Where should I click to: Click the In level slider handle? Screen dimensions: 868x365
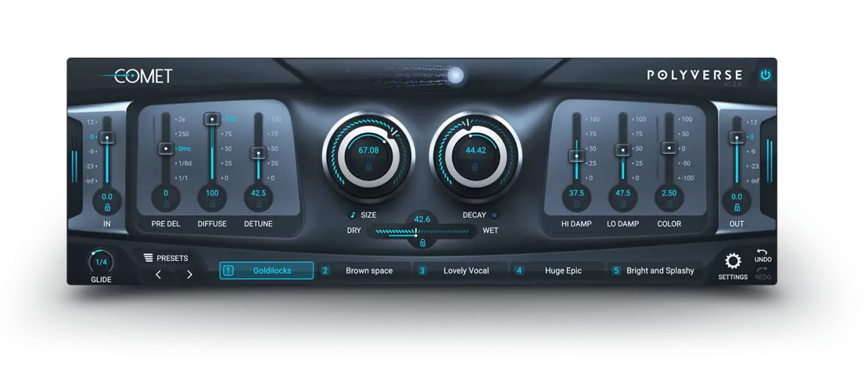(107, 137)
